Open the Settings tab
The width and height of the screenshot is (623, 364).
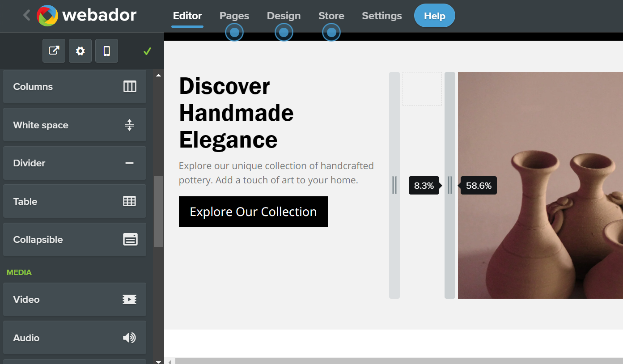[x=382, y=16]
